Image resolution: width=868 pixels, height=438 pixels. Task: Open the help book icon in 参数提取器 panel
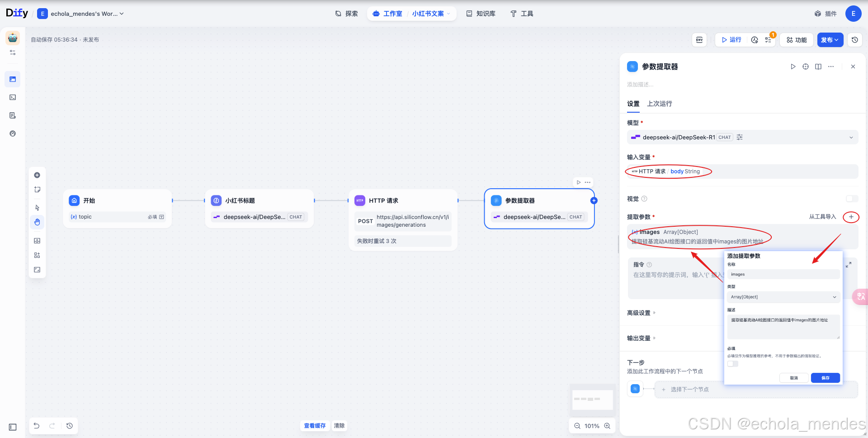click(x=818, y=67)
